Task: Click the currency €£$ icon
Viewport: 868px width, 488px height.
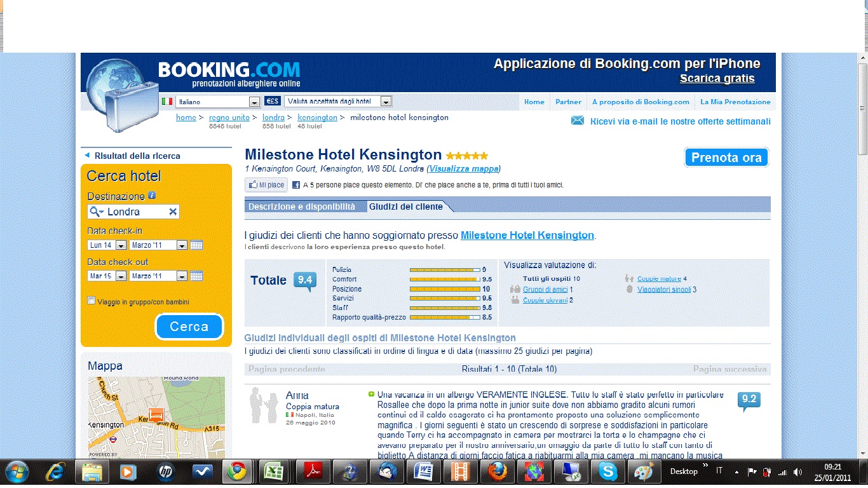Action: click(273, 101)
